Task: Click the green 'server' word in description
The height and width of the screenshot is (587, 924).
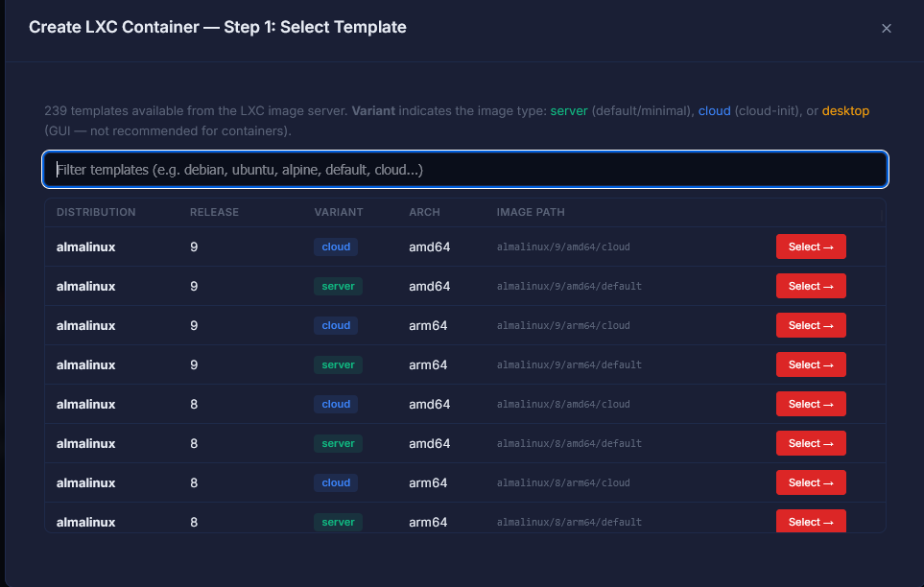Action: pos(569,111)
